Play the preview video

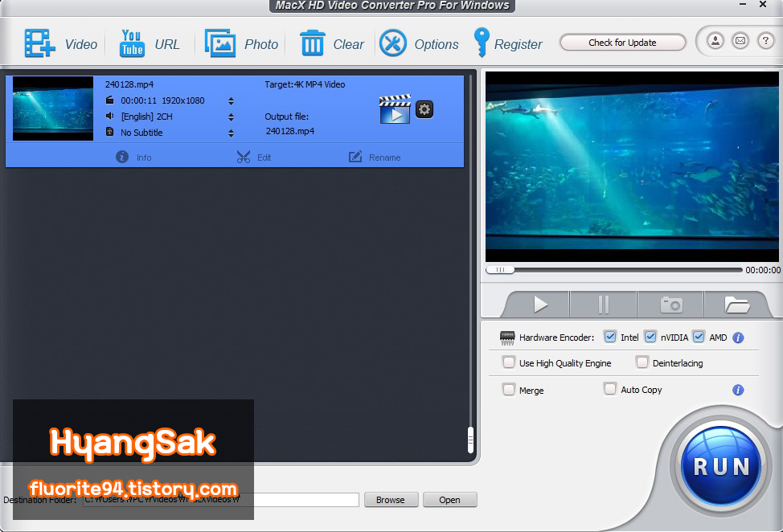point(539,305)
